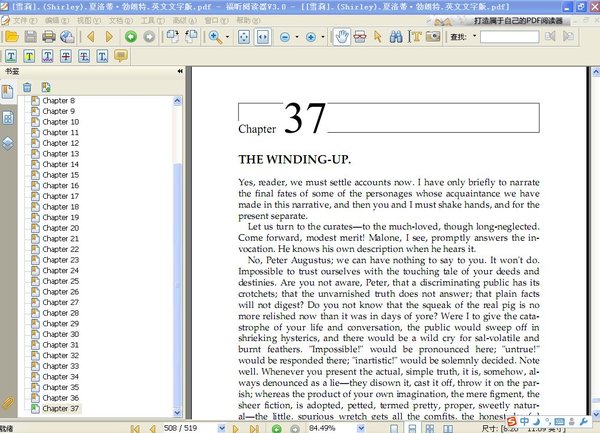Open the 工具 (Tools) menu
Viewport: 600px width, 433px height.
[x=153, y=20]
